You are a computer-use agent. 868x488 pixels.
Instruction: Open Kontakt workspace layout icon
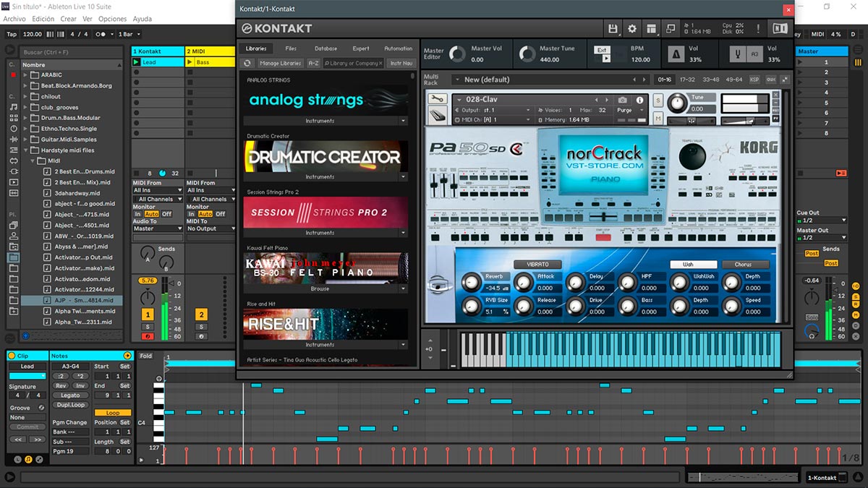click(652, 28)
